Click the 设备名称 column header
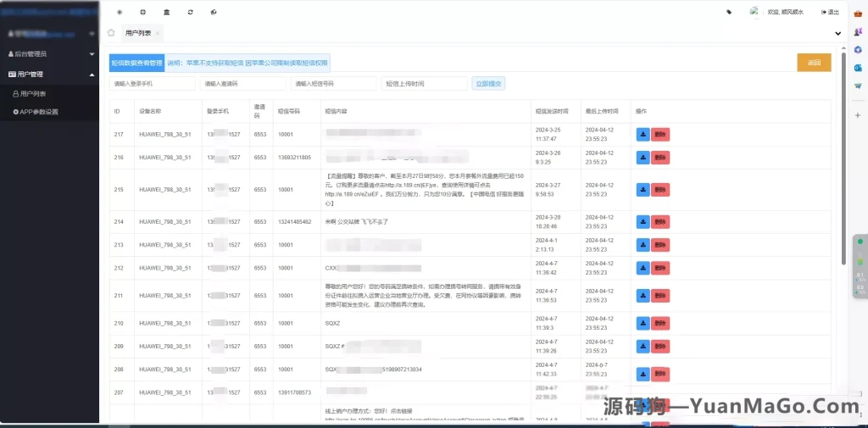The width and height of the screenshot is (868, 428). point(150,111)
